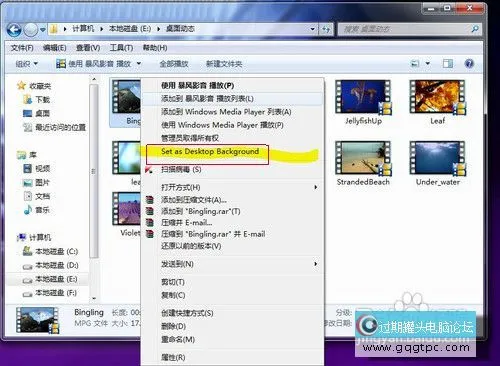Image resolution: width=500 pixels, height=366 pixels.
Task: Choose 添加到 Windows Media Player 列表(A)
Action: point(232,112)
